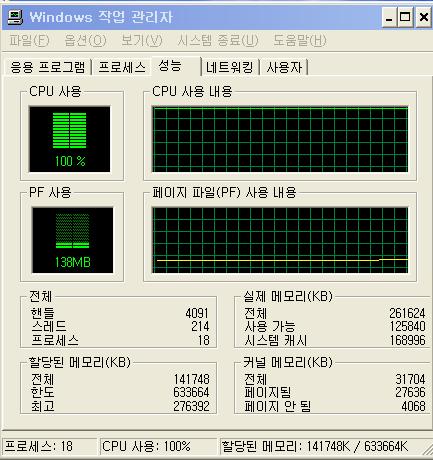The height and width of the screenshot is (460, 433).
Task: Switch to the 네트워킹 tab
Action: click(x=230, y=67)
